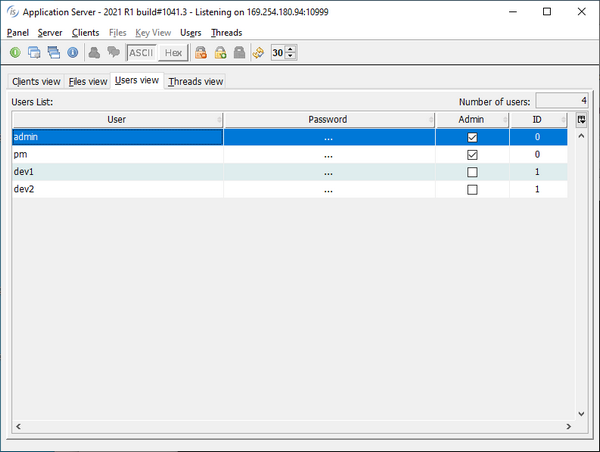Select the dev1 user row
600x452 pixels.
[x=117, y=172]
